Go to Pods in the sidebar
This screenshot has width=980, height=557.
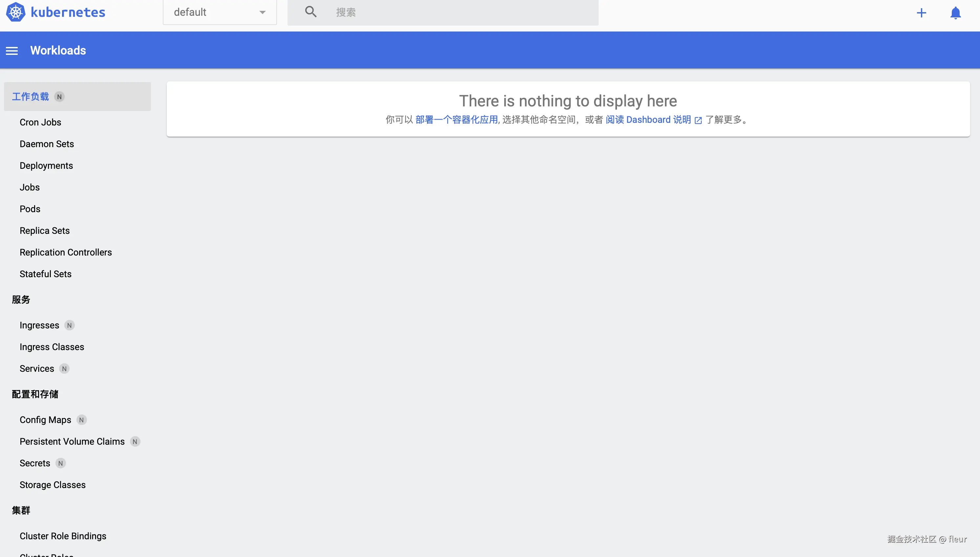click(x=30, y=209)
